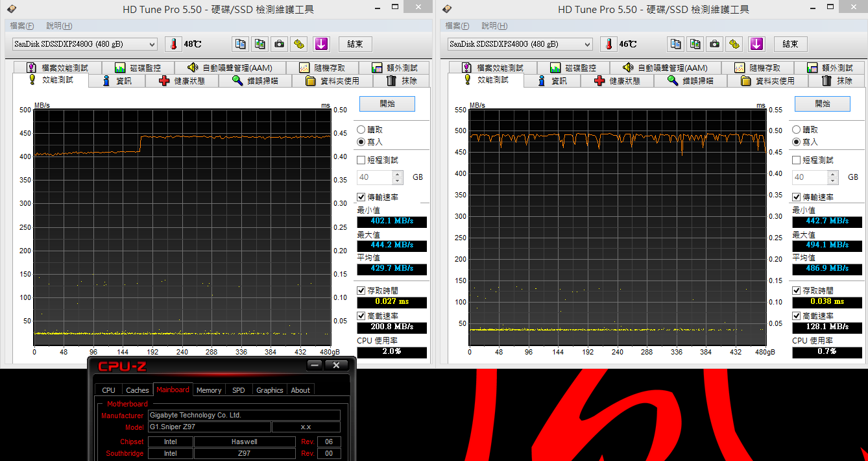Switch to Graphics tab in CPU-Z
The width and height of the screenshot is (868, 461).
[x=270, y=390]
